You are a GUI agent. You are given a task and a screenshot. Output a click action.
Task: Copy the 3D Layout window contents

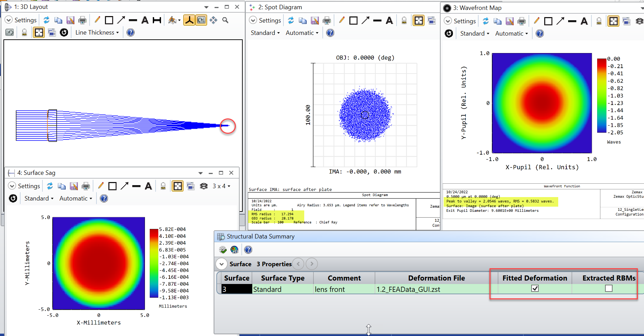[x=58, y=20]
